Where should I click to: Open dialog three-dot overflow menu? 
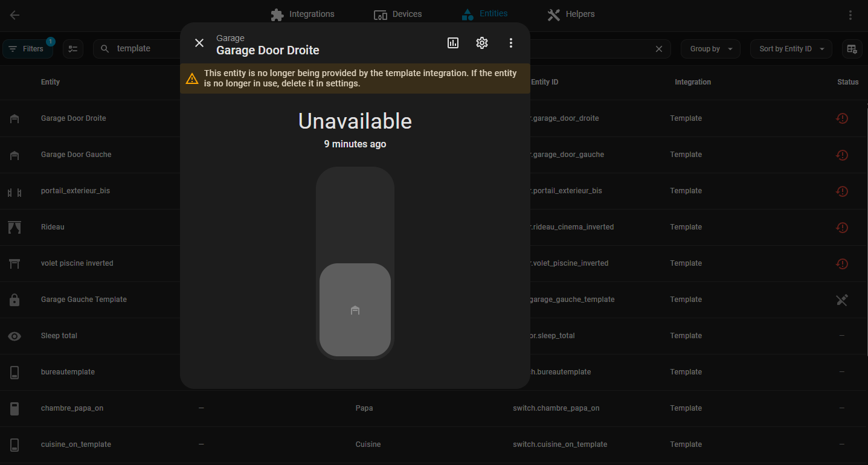511,43
